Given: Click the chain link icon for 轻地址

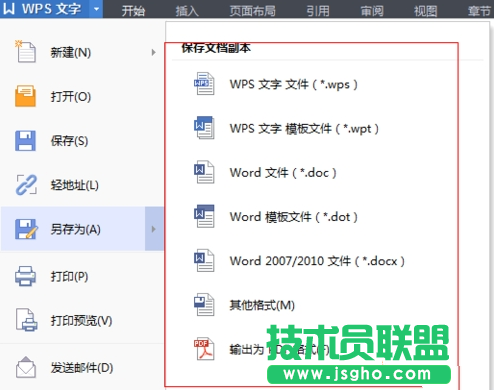Looking at the screenshot, I should click(26, 184).
